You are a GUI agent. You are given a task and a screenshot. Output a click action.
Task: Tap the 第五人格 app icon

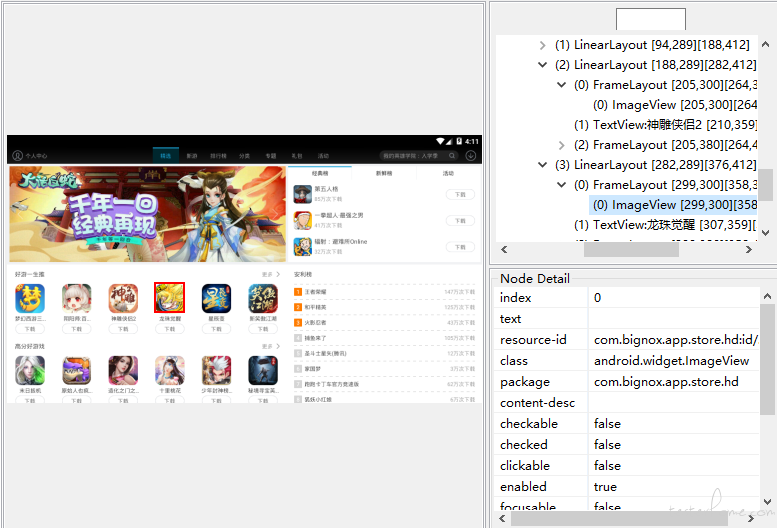click(302, 194)
